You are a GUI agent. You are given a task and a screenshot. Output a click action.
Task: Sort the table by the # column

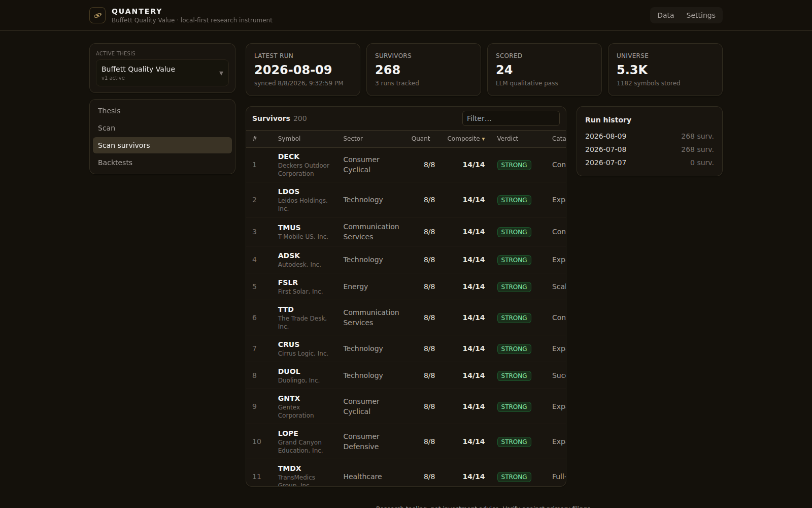255,139
